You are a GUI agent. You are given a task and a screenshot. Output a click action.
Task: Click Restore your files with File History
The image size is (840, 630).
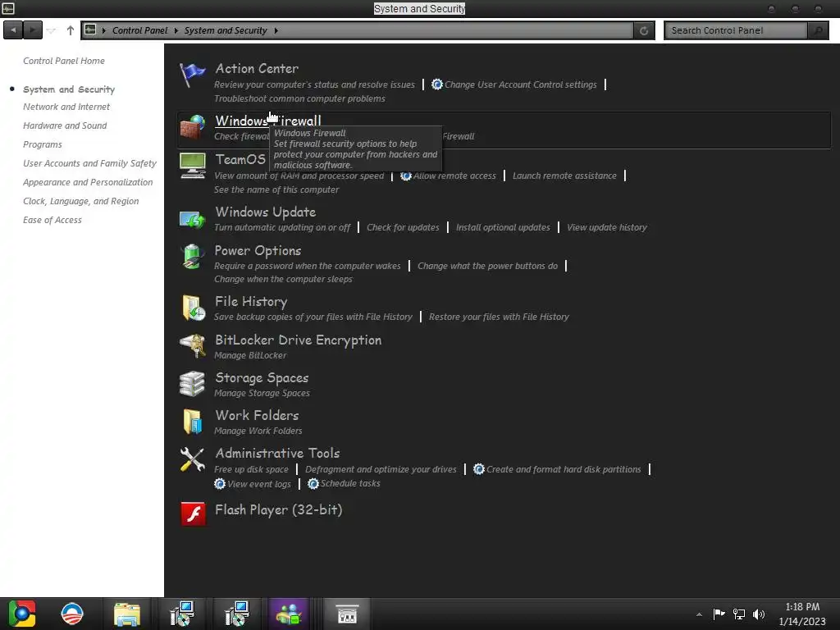coord(499,317)
